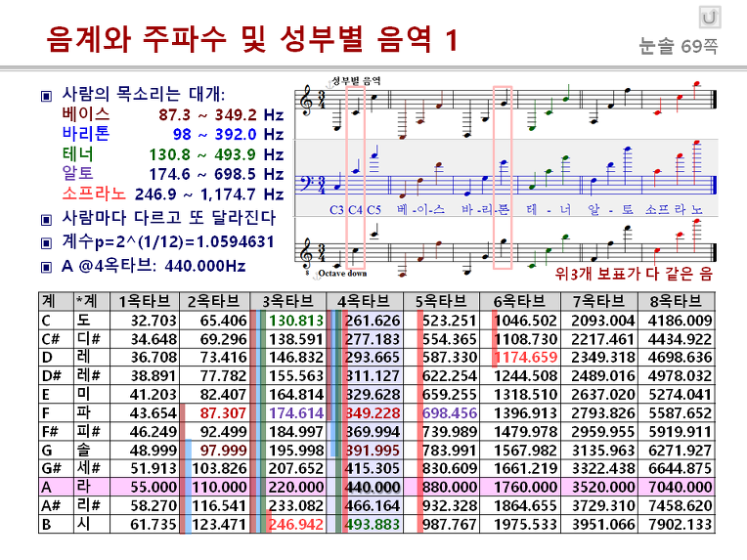
Task: Select the bass range '87.3 ~ 349.2 Hz'
Action: coord(221,114)
